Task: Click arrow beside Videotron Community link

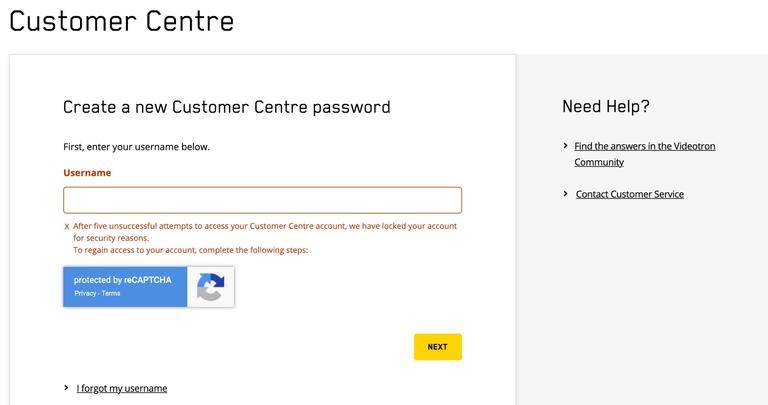Action: [565, 146]
